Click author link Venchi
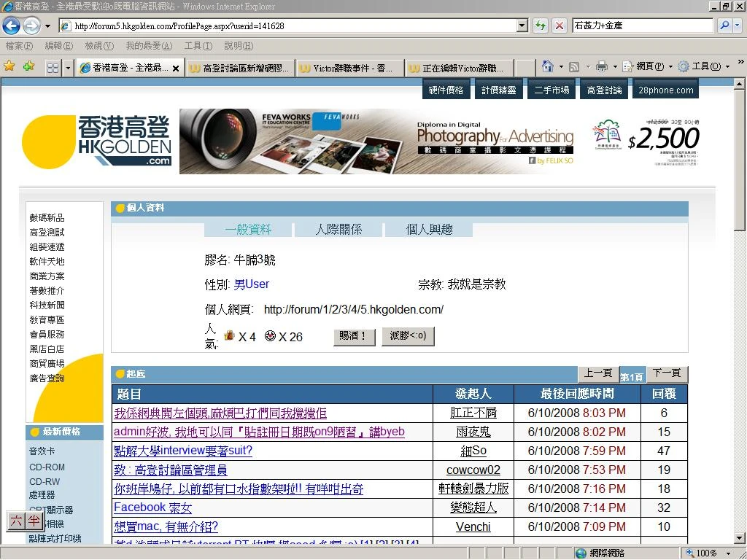Viewport: 747px width, 560px height. click(473, 526)
